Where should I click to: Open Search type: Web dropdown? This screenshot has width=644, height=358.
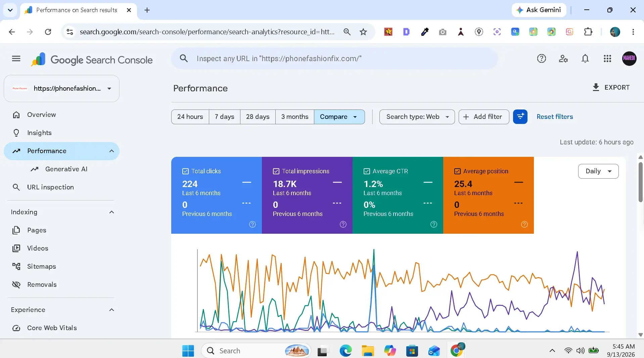coord(417,117)
